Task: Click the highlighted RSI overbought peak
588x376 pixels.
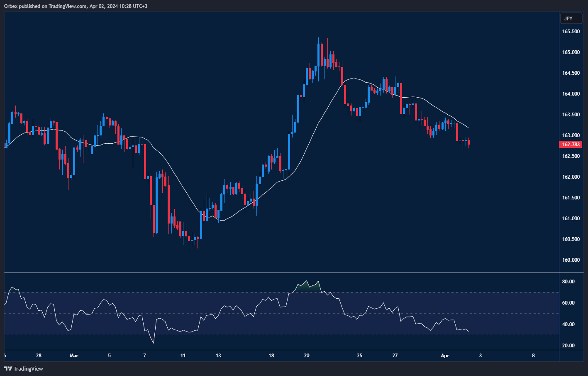Action: (x=307, y=283)
